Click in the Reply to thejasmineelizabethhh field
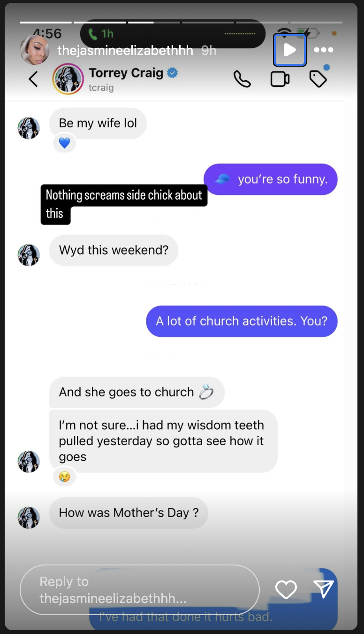 point(140,590)
